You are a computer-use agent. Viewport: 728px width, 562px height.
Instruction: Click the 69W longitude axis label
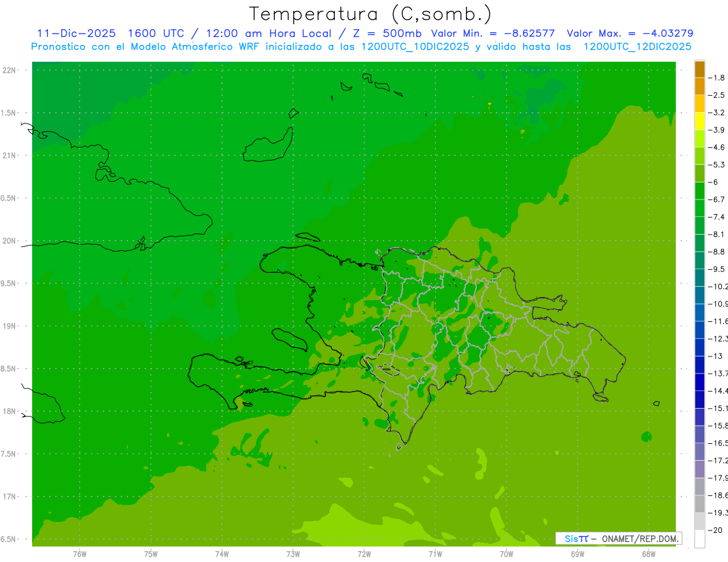click(578, 554)
